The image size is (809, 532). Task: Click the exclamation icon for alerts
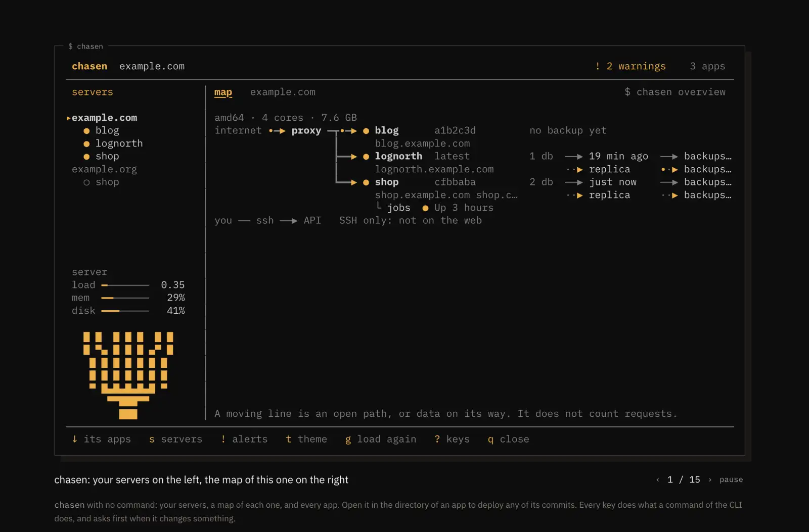[x=223, y=439]
